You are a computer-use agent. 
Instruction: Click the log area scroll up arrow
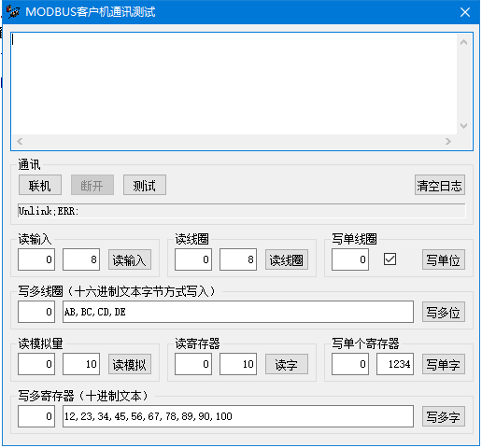coord(463,42)
